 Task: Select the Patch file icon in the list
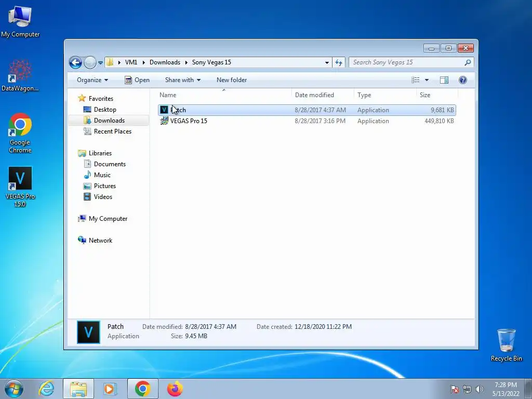tap(164, 110)
